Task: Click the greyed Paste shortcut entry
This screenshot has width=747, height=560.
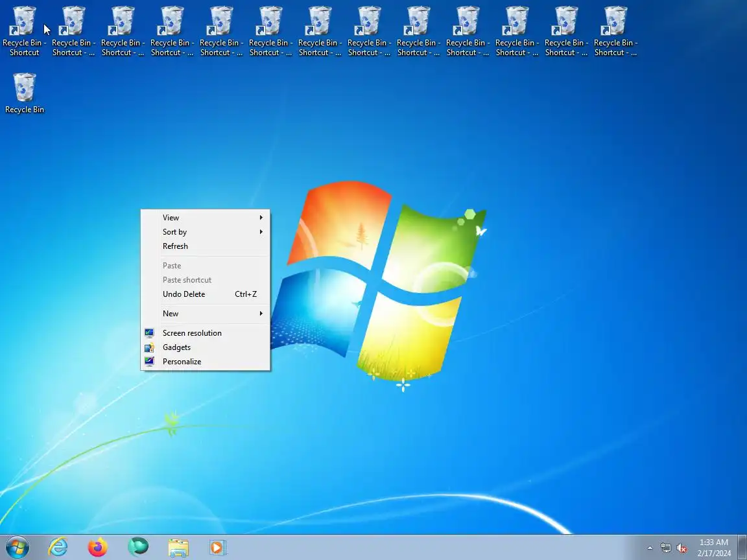Action: (x=206, y=280)
